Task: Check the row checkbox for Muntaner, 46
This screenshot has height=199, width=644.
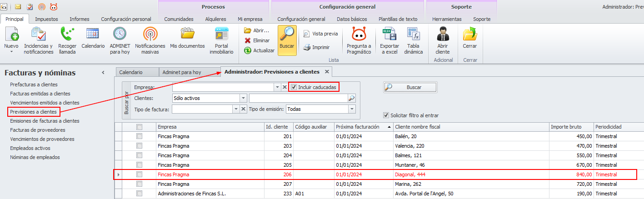Action: pos(140,165)
